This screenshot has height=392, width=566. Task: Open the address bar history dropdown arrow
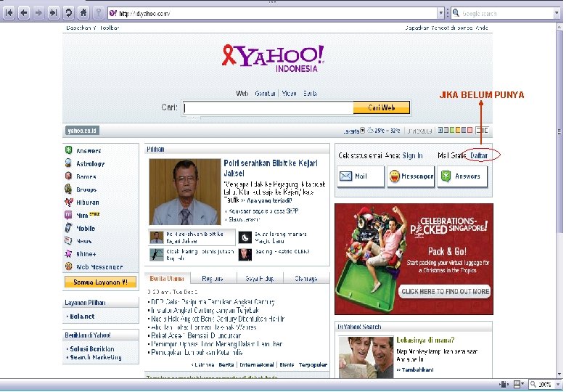(440, 13)
